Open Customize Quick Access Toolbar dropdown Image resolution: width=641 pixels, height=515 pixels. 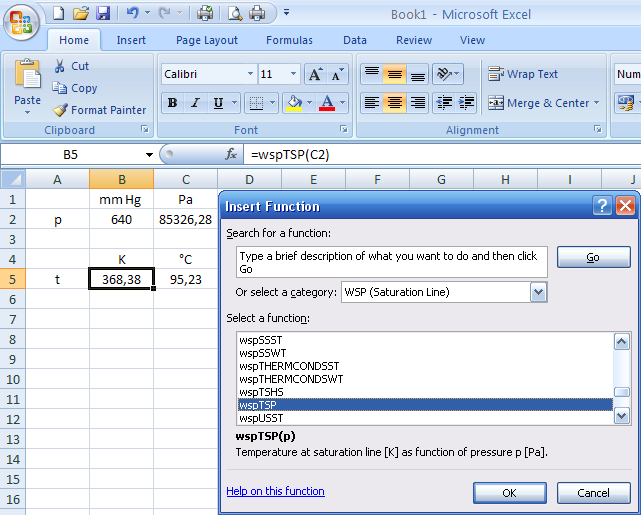[x=287, y=13]
